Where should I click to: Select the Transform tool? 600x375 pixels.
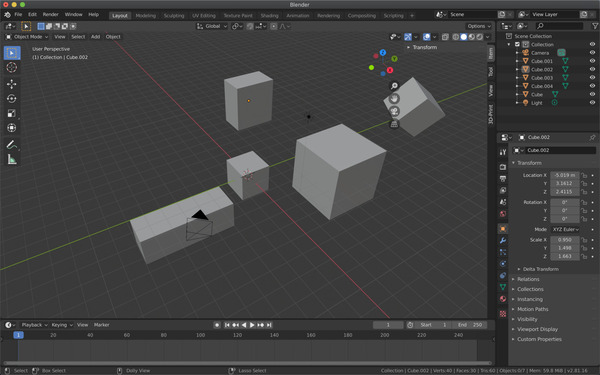[12, 127]
